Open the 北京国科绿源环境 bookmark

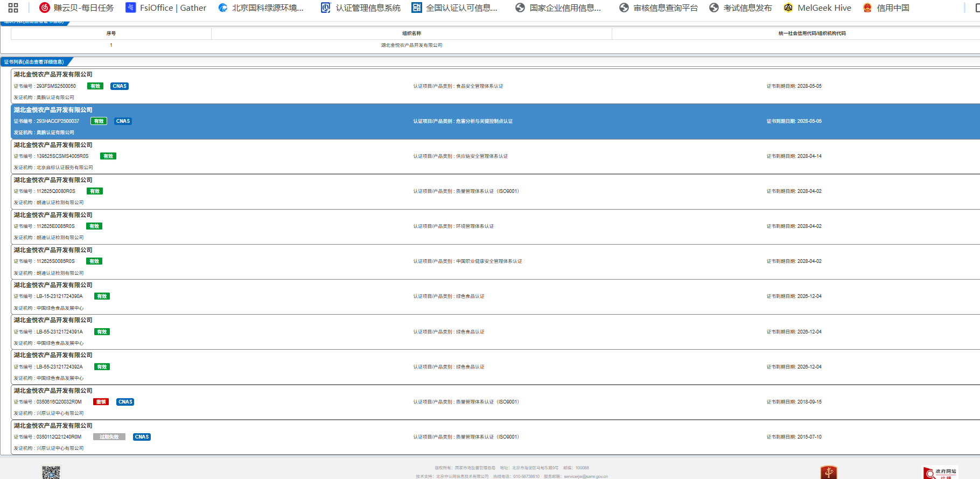[261, 8]
